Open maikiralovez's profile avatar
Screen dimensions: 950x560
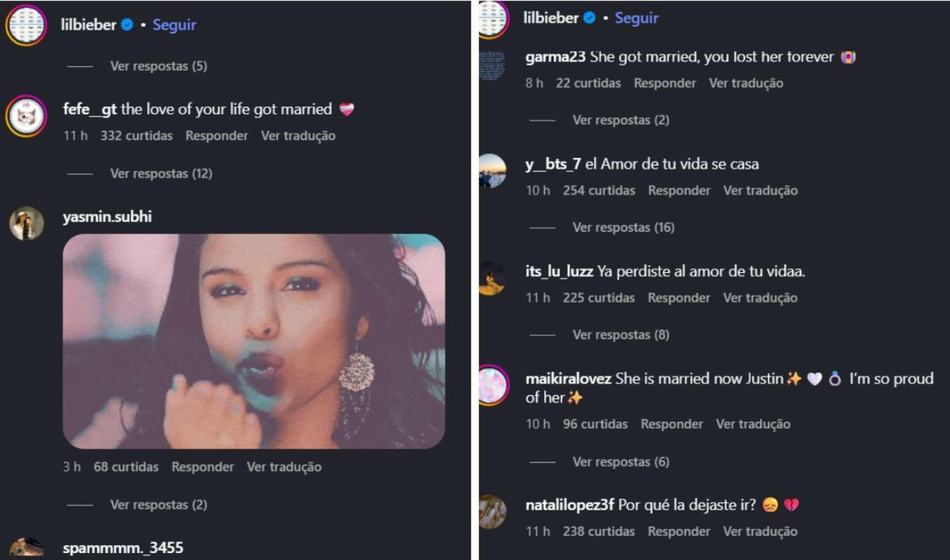click(x=492, y=385)
